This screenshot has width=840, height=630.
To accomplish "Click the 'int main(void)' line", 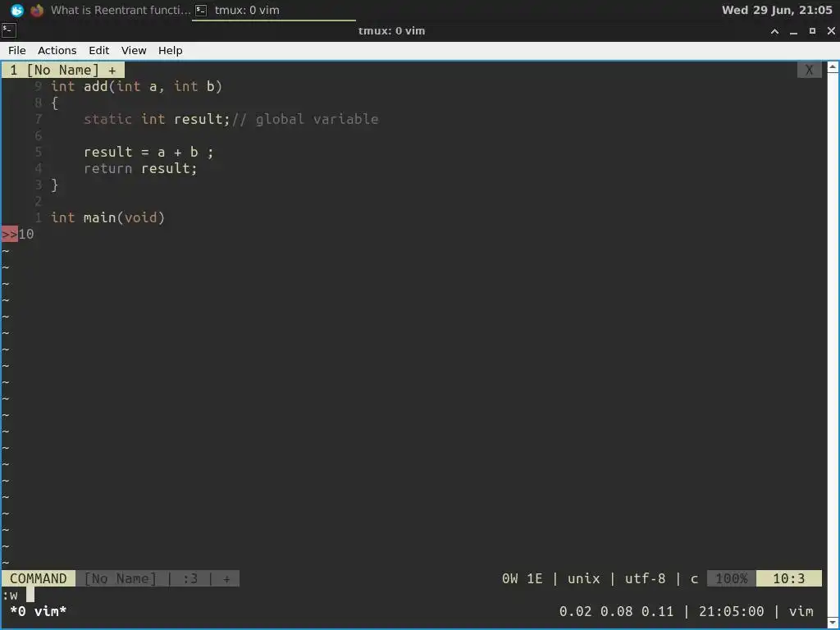I will click(x=107, y=217).
